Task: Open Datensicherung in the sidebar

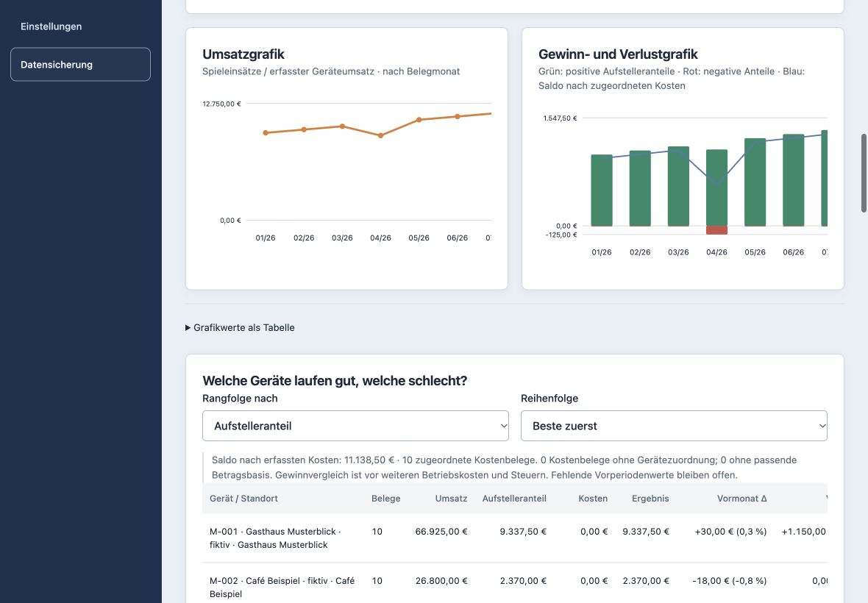Action: point(80,64)
